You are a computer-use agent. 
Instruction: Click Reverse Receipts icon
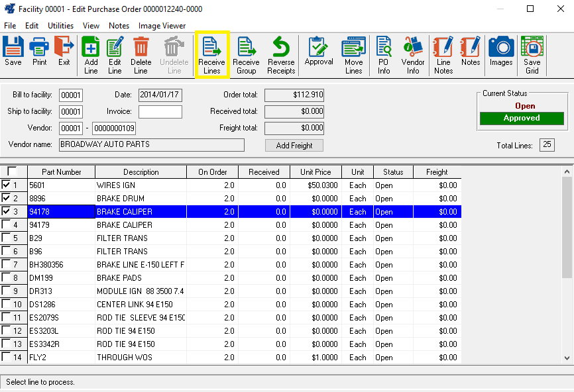click(x=281, y=54)
